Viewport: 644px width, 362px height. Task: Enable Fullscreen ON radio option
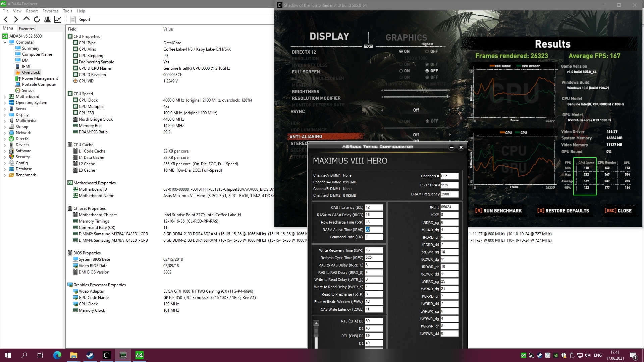(x=401, y=71)
